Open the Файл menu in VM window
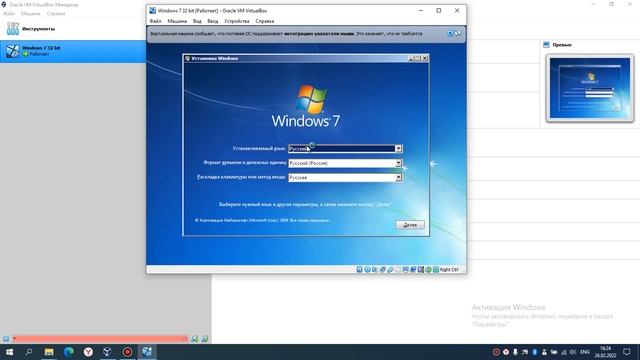 155,21
